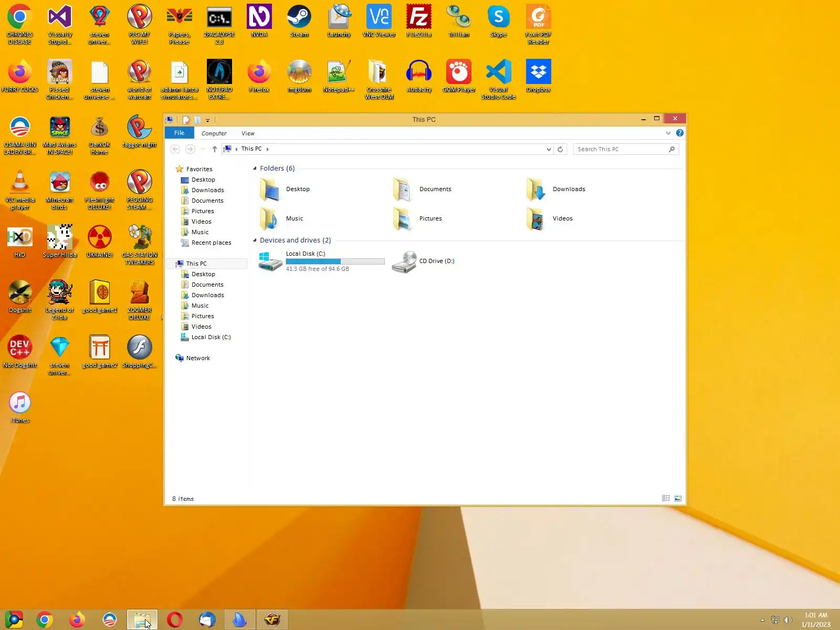Screen dimensions: 840x630
Task: Select the iTunes desktop icon
Action: (20, 407)
